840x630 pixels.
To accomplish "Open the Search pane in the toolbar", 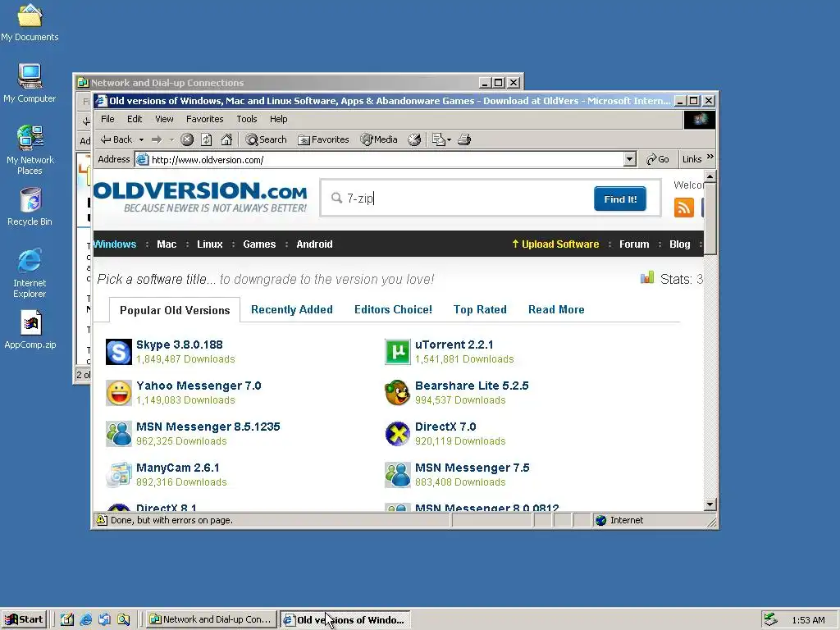I will pyautogui.click(x=267, y=139).
